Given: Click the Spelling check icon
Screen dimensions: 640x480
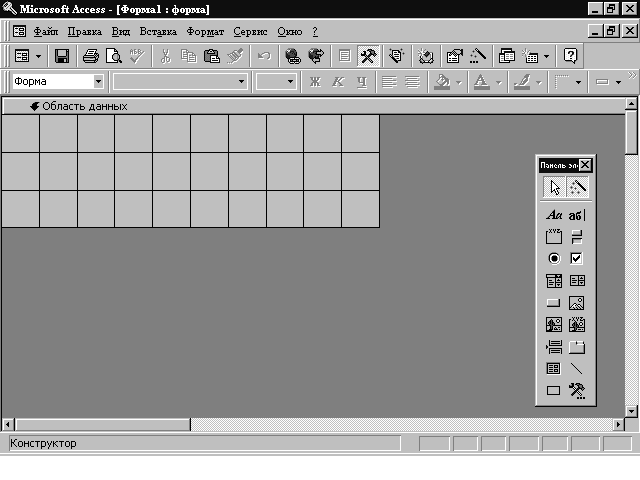Looking at the screenshot, I should click(137, 56).
